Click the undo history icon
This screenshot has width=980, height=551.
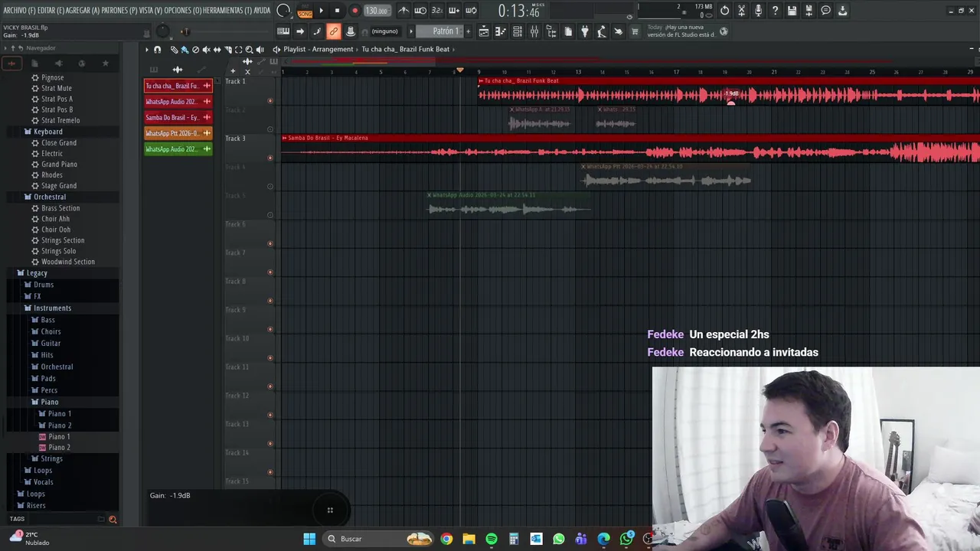725,11
